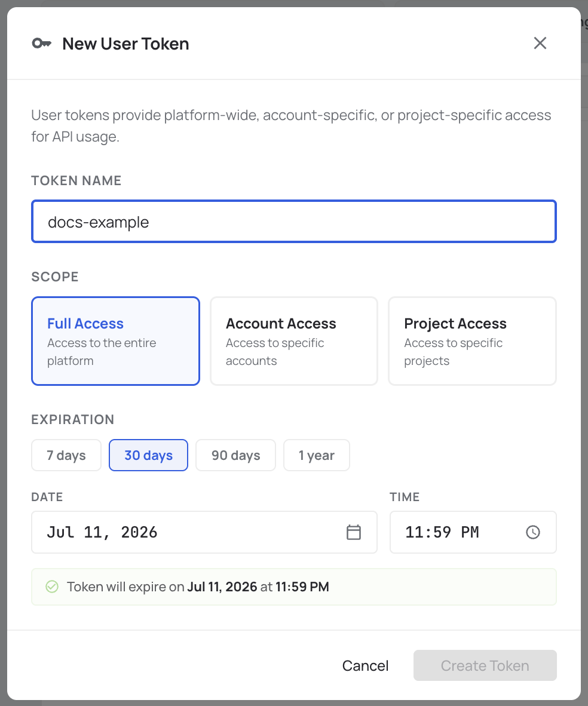Click the TIME label
Screen dimensions: 588x706
point(405,497)
